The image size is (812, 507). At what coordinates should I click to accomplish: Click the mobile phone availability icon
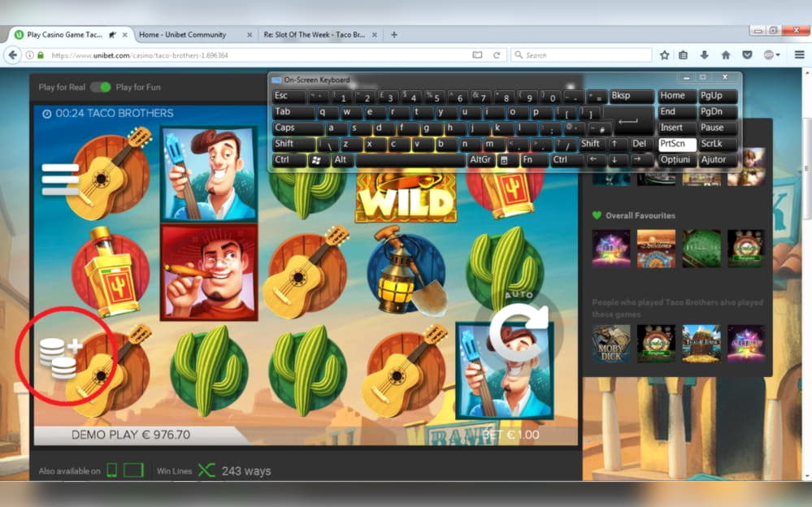tap(112, 470)
